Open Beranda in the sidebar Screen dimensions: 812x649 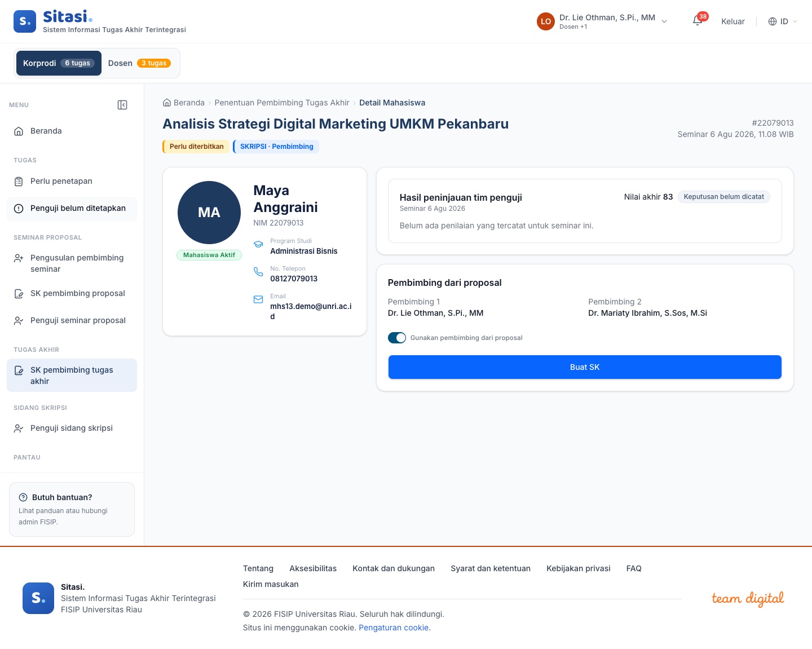pyautogui.click(x=72, y=131)
